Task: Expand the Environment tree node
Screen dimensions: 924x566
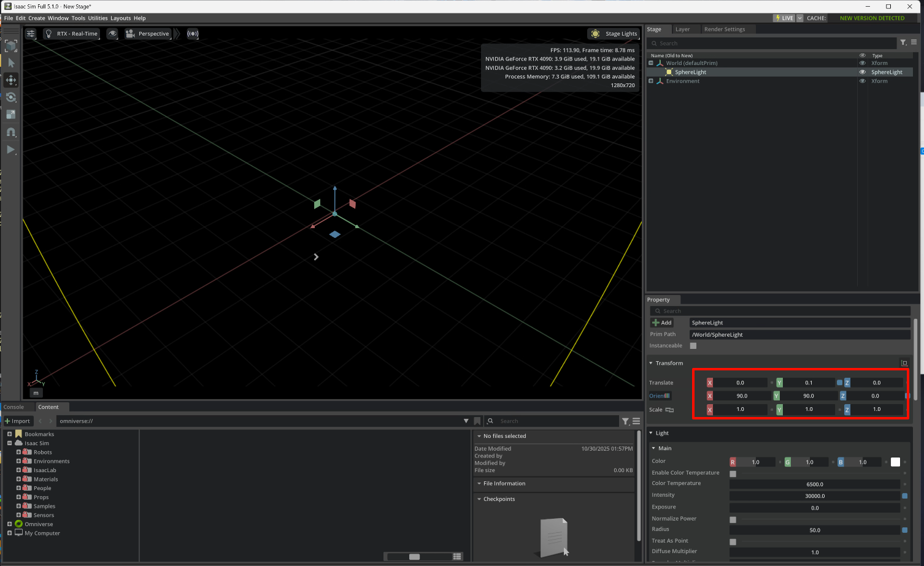Action: tap(651, 81)
